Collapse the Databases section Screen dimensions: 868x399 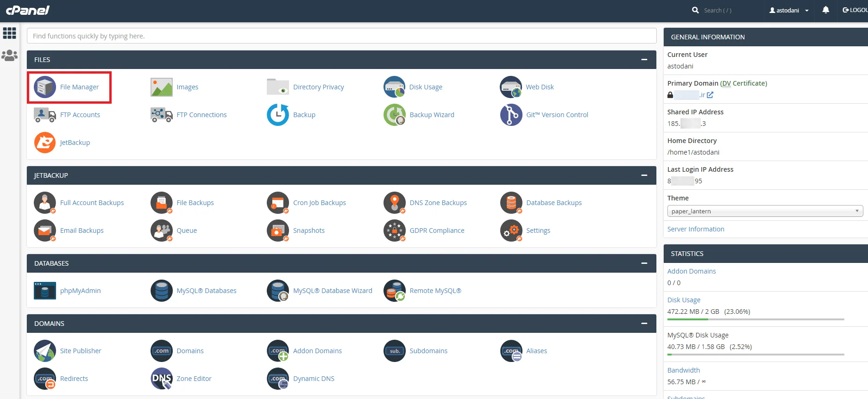644,263
